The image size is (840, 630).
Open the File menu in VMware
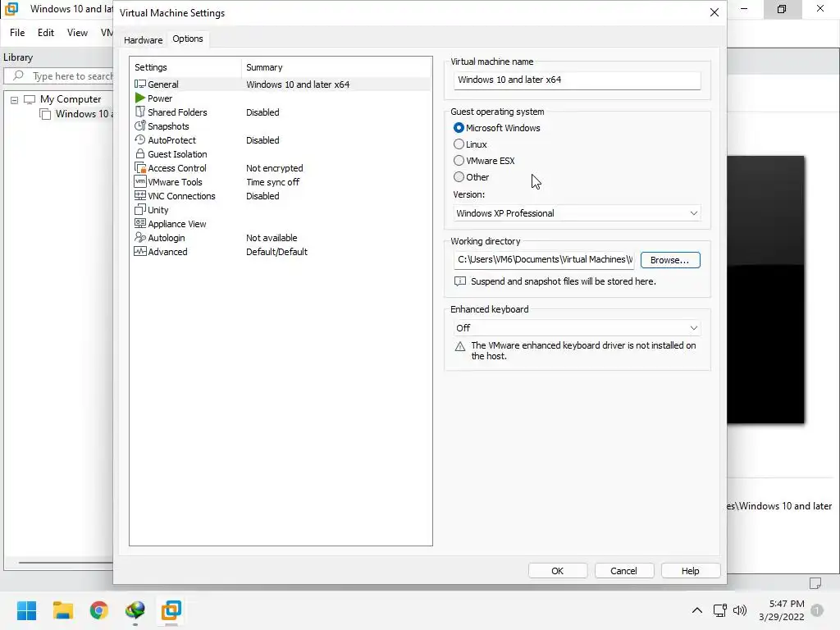(x=17, y=33)
